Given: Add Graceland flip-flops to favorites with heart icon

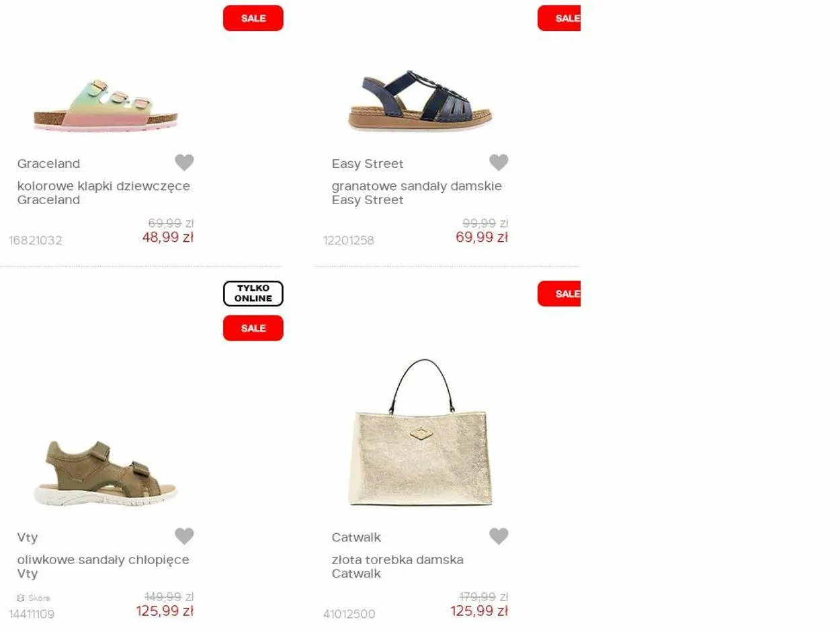Looking at the screenshot, I should (x=184, y=163).
